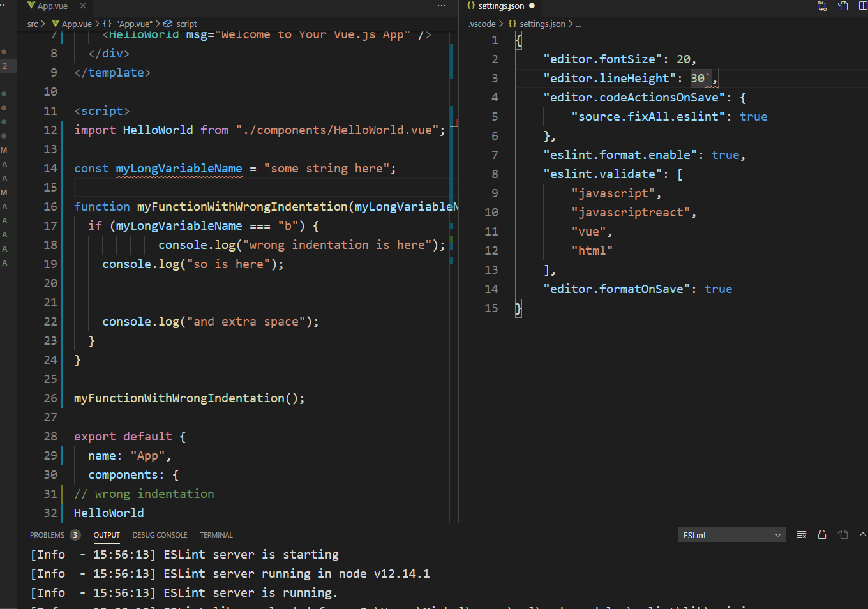Click the name: "App" property line
This screenshot has width=868, height=609.
130,456
